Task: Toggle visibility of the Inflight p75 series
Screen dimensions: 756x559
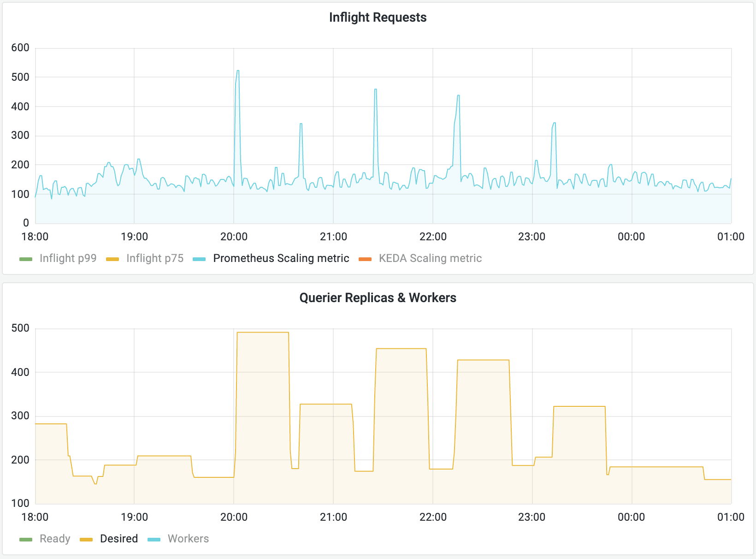Action: [x=154, y=258]
